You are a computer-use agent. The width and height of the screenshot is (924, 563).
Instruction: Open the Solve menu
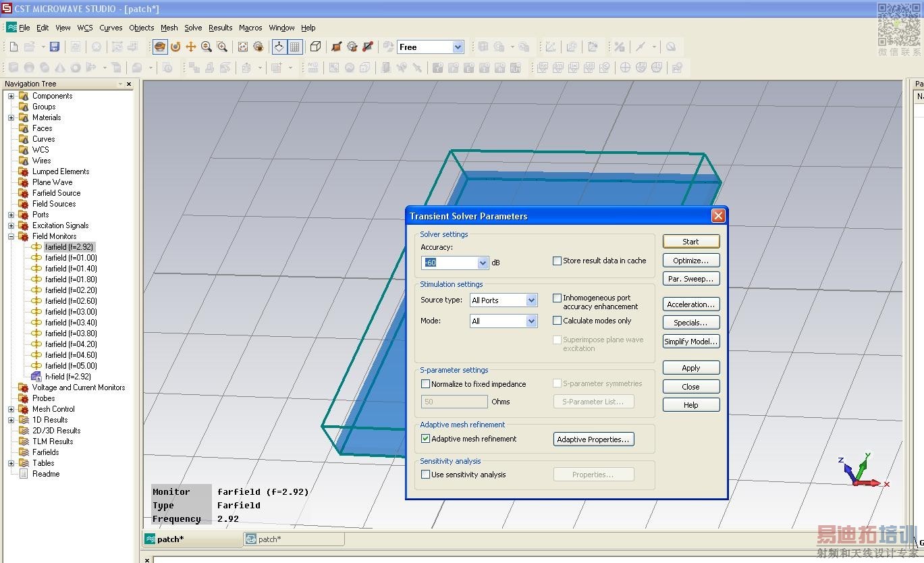point(193,28)
